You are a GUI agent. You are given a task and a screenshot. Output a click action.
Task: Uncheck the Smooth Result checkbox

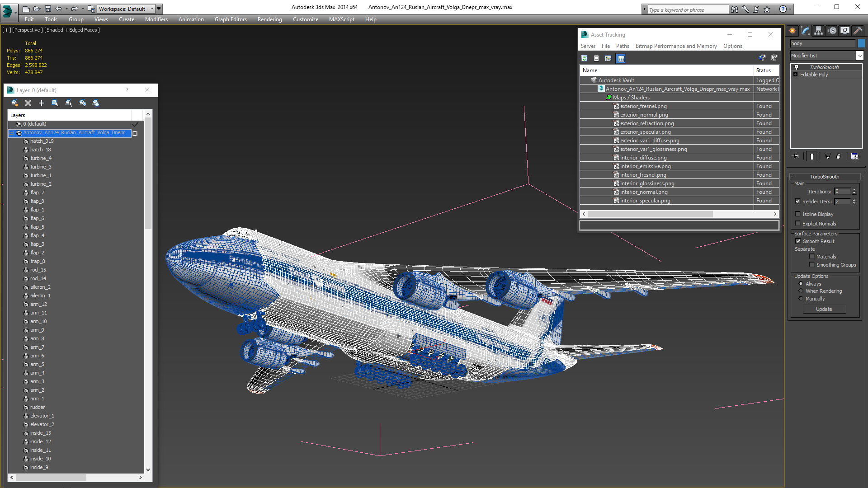(x=798, y=241)
